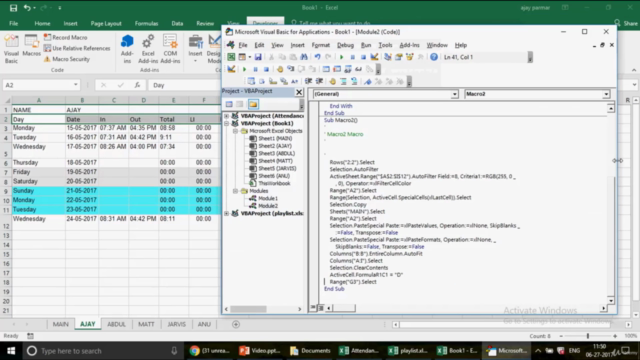Viewport: 640px width, 360px height.
Task: Select ThisWorkbook in the project tree
Action: tap(274, 183)
